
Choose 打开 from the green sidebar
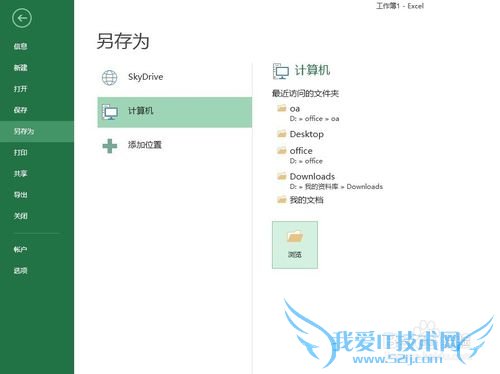pyautogui.click(x=20, y=89)
